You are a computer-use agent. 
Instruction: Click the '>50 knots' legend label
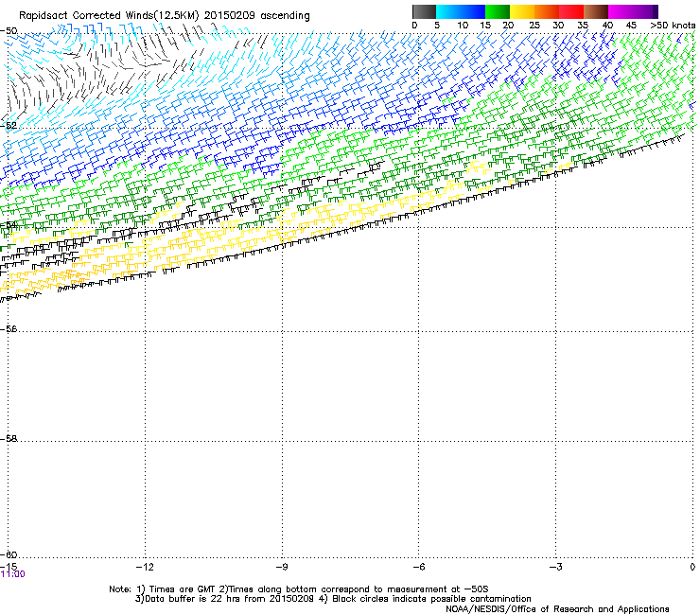(x=673, y=26)
